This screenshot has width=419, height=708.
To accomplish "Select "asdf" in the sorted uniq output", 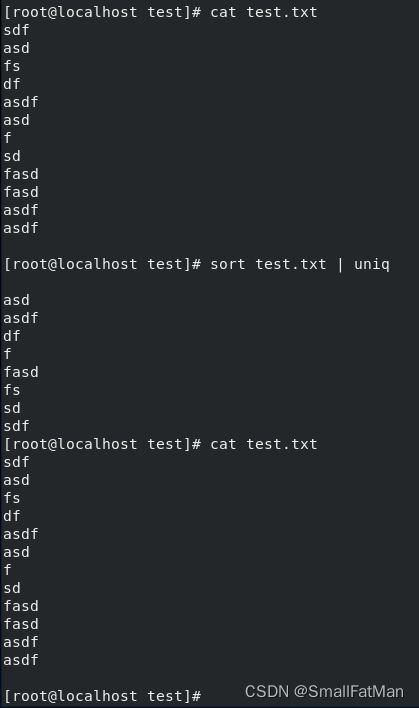I will [x=21, y=318].
